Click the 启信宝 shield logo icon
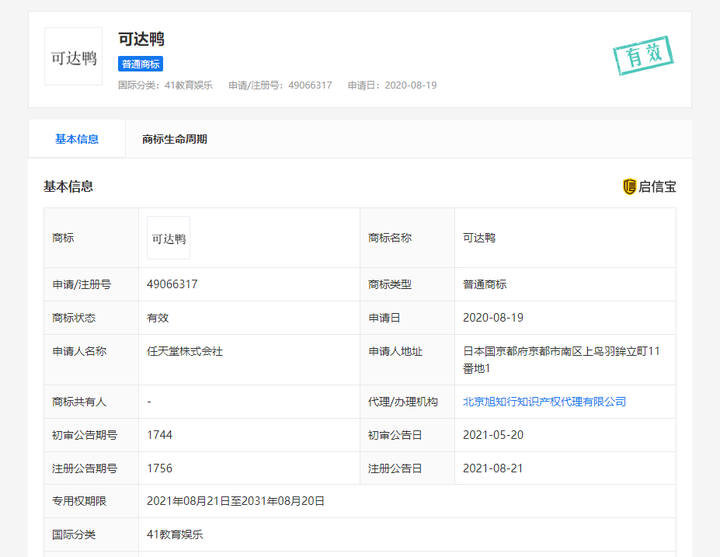 point(629,186)
